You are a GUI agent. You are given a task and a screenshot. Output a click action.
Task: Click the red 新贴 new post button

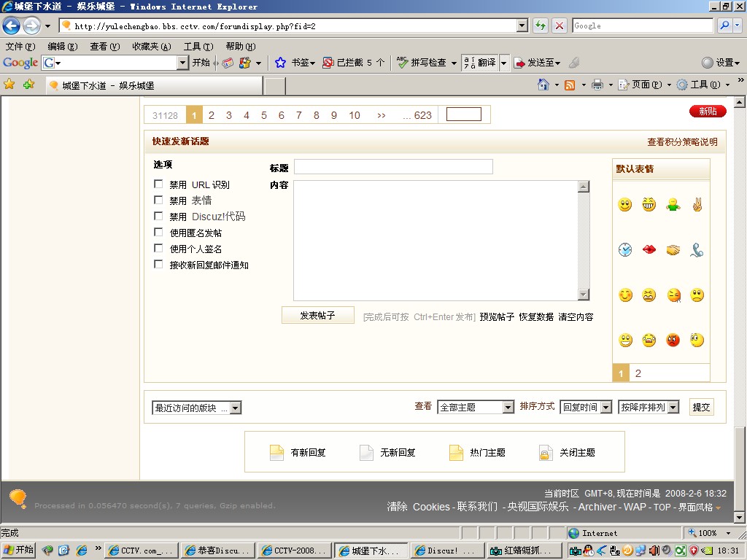click(707, 112)
